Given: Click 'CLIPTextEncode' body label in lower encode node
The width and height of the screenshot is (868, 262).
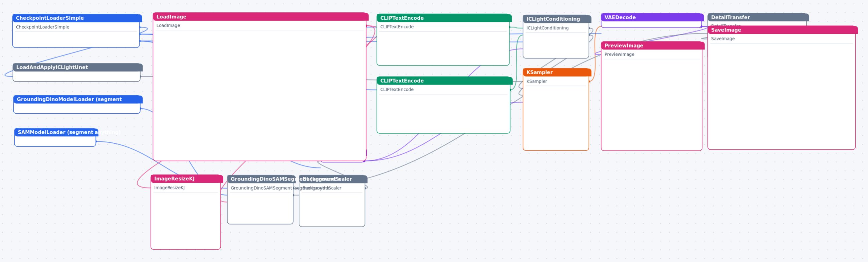Looking at the screenshot, I should coord(397,90).
